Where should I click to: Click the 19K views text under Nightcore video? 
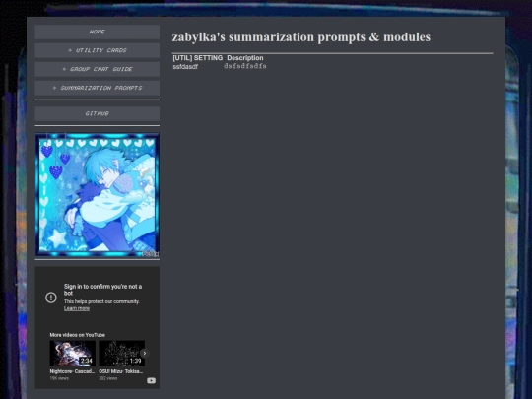coord(59,378)
